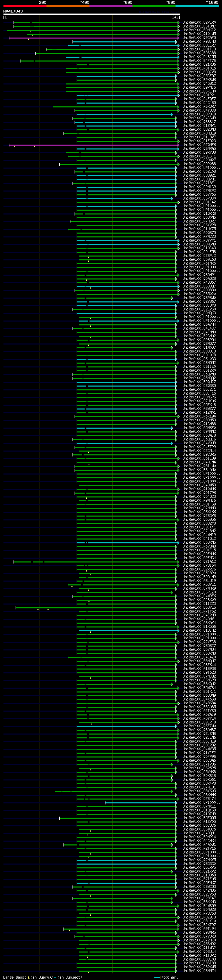The height and width of the screenshot is (980, 222).
Task: Click the red 20% identity legend segment
Action: pyautogui.click(x=25, y=7)
